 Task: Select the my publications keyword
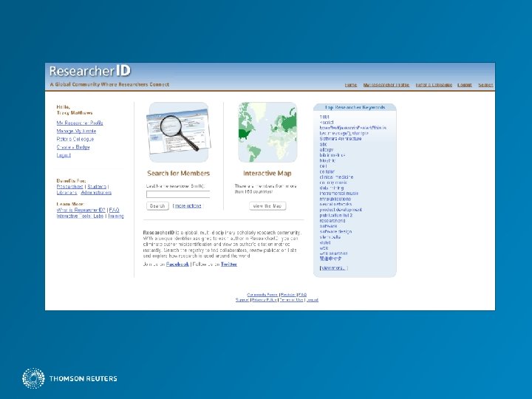pyautogui.click(x=335, y=199)
